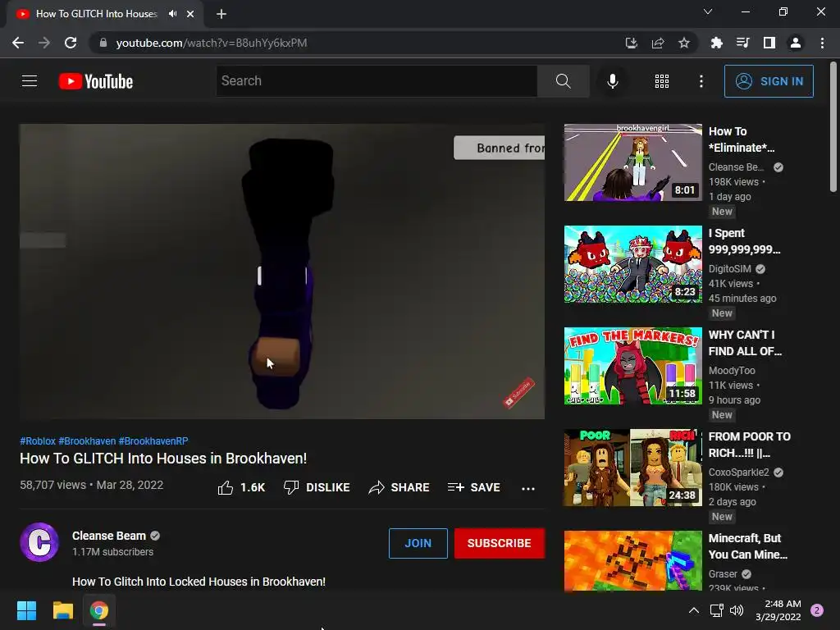Screen dimensions: 840x630
Task: Like the video with thumbs up
Action: coord(241,487)
